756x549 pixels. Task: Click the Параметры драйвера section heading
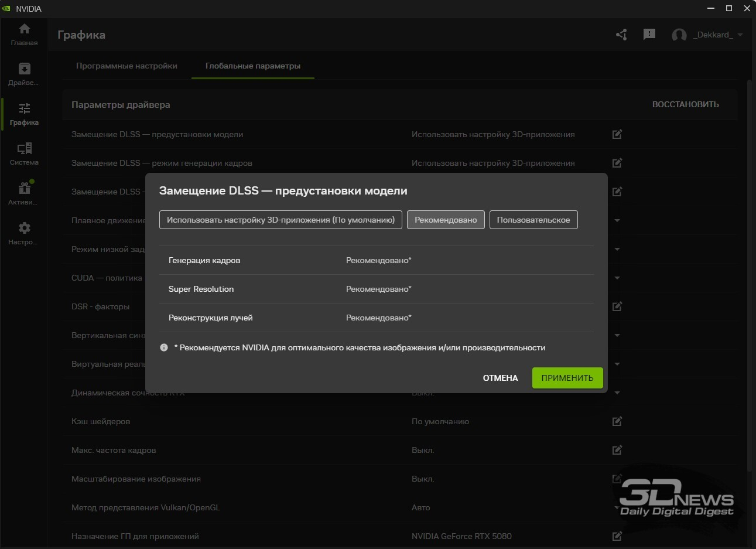point(121,104)
